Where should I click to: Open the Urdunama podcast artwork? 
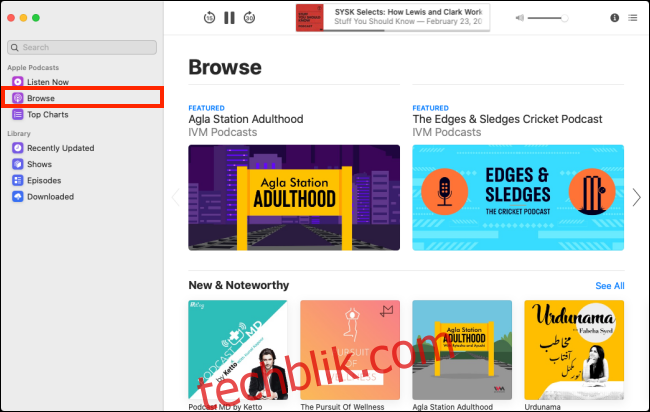pos(574,350)
